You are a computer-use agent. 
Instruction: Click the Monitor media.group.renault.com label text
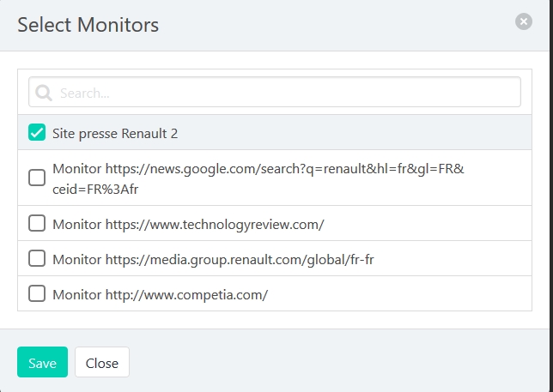click(213, 260)
